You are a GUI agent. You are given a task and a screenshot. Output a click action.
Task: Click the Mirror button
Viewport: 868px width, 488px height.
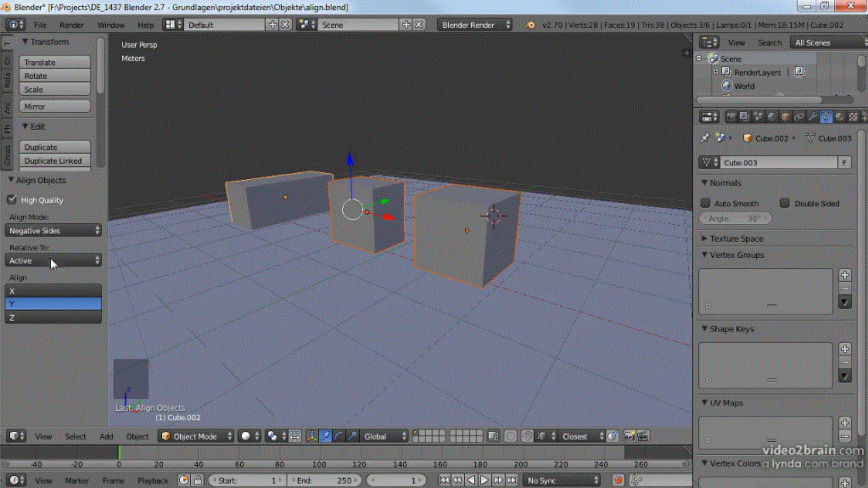click(55, 106)
